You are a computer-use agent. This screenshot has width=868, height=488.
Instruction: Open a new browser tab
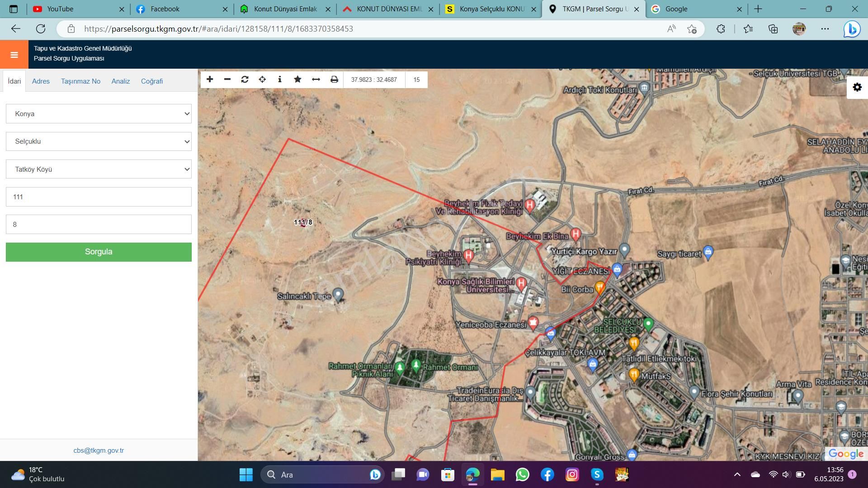pyautogui.click(x=758, y=9)
